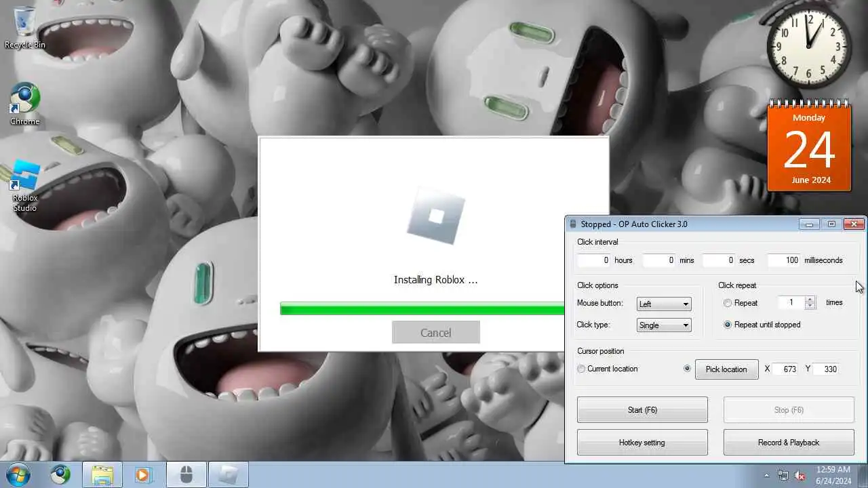This screenshot has height=488, width=868.
Task: Increase the repeat count stepper
Action: pyautogui.click(x=809, y=300)
